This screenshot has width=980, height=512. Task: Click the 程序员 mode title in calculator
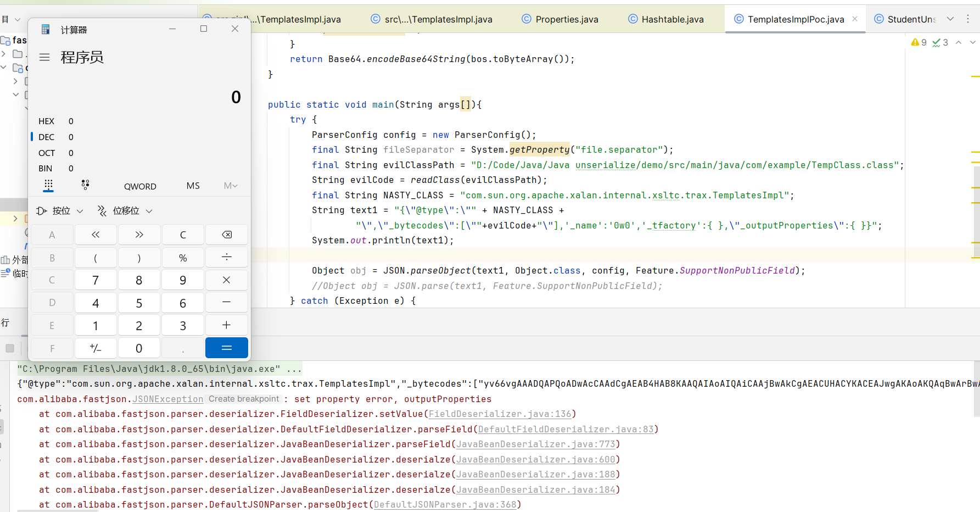point(82,57)
